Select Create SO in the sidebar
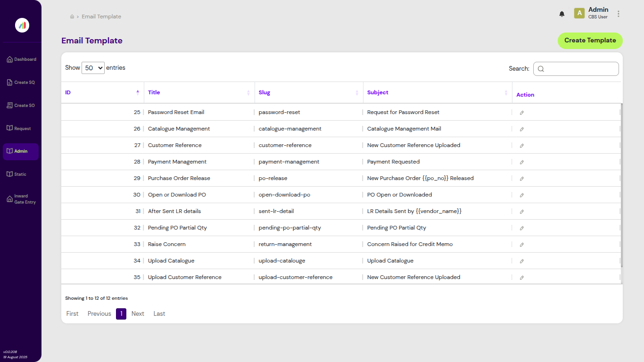The width and height of the screenshot is (644, 362). coord(21,105)
